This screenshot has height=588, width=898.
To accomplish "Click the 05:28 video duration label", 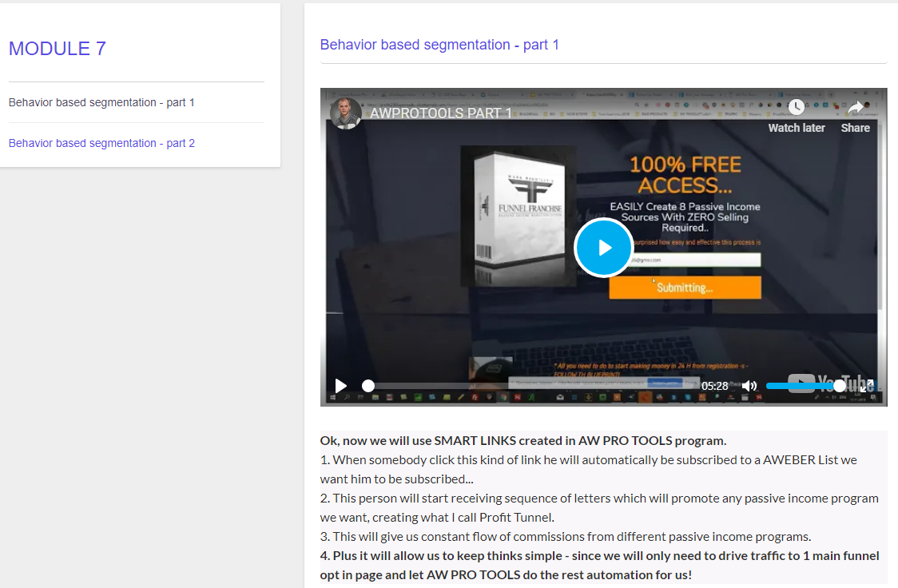I will coord(715,387).
